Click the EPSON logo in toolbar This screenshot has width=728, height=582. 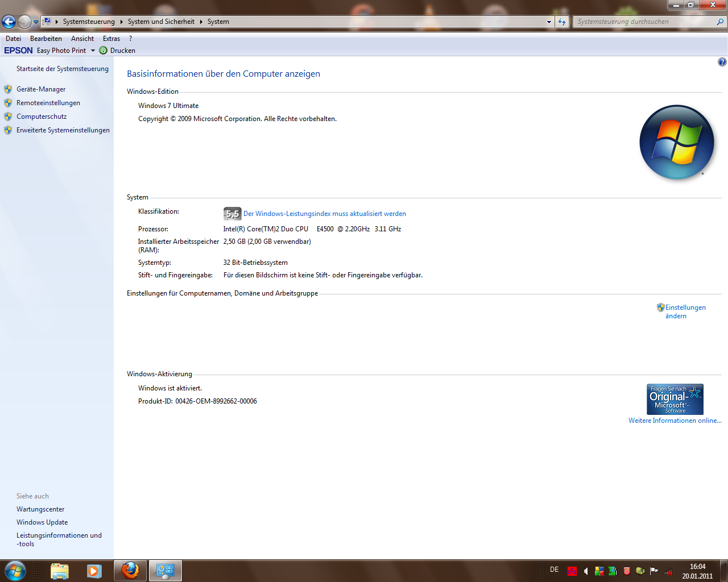pyautogui.click(x=18, y=51)
